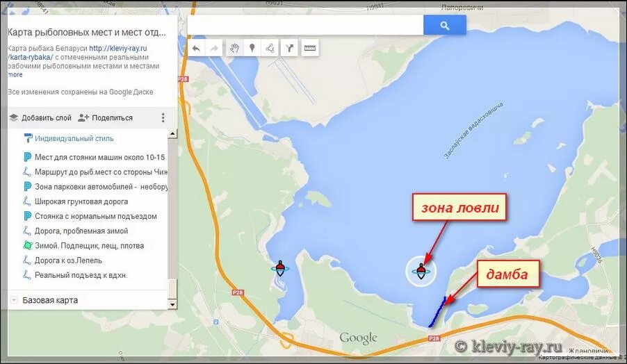Click parking icon beside Стоянка с нормальным подъездом
This screenshot has width=627, height=364.
pos(27,216)
